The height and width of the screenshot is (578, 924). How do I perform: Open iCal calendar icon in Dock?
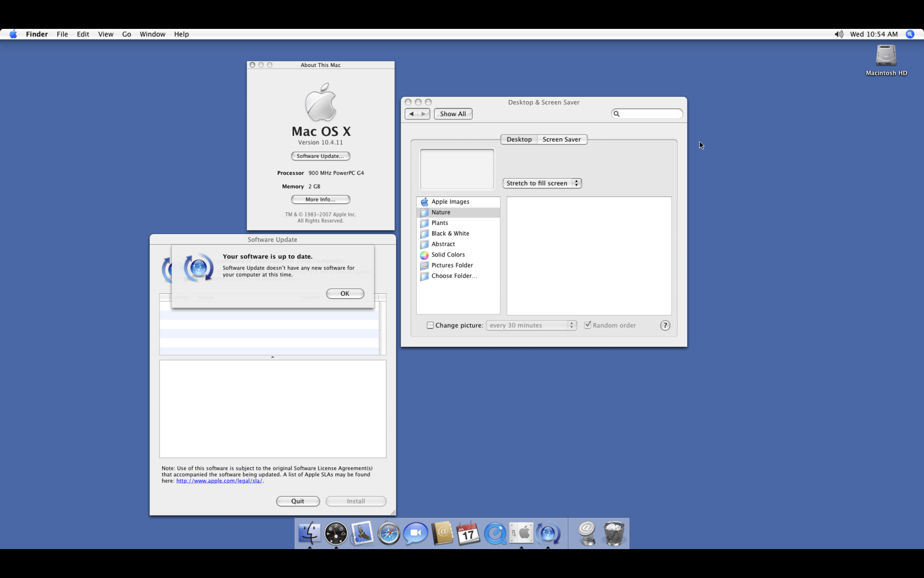coord(469,533)
